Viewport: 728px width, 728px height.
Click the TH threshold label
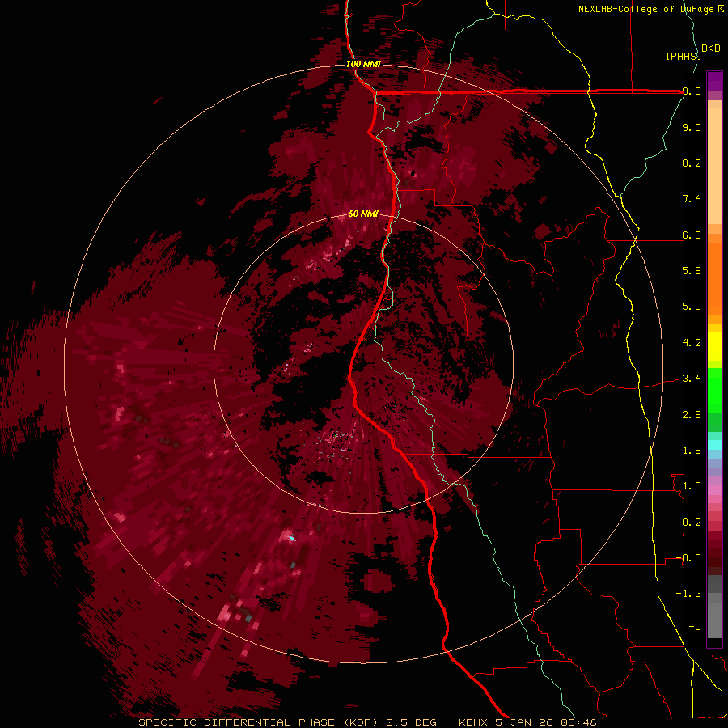(695, 630)
